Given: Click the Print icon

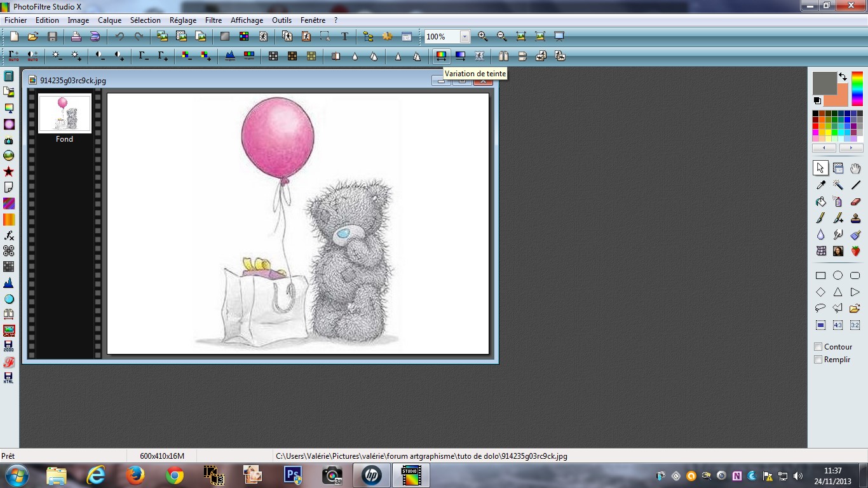Looking at the screenshot, I should point(76,37).
